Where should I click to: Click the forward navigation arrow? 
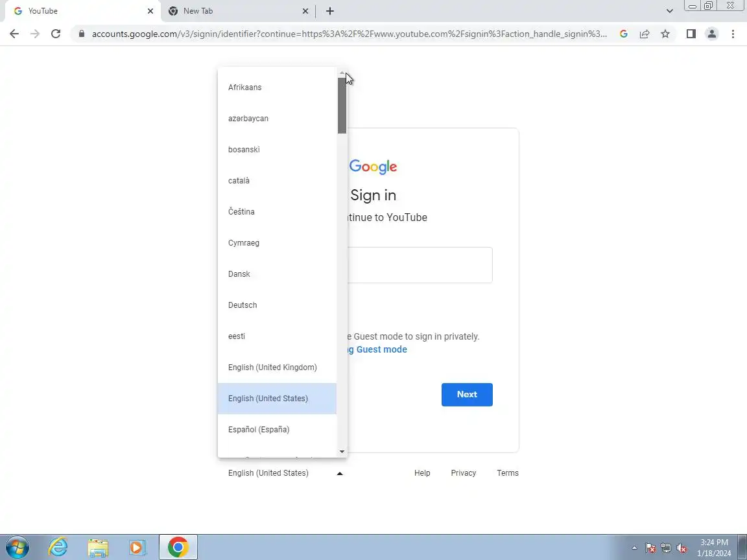(x=35, y=34)
